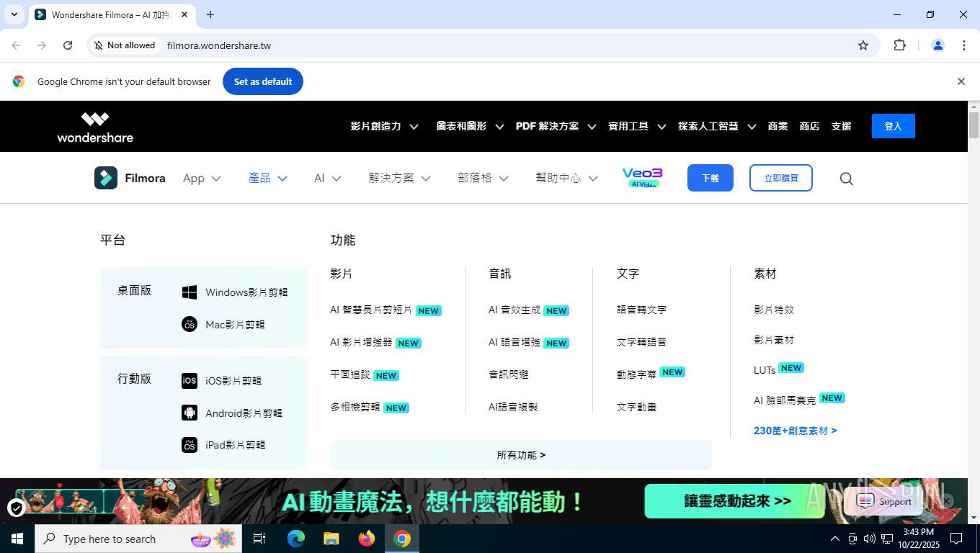This screenshot has height=553, width=980.
Task: Open the notification center icon
Action: click(956, 539)
